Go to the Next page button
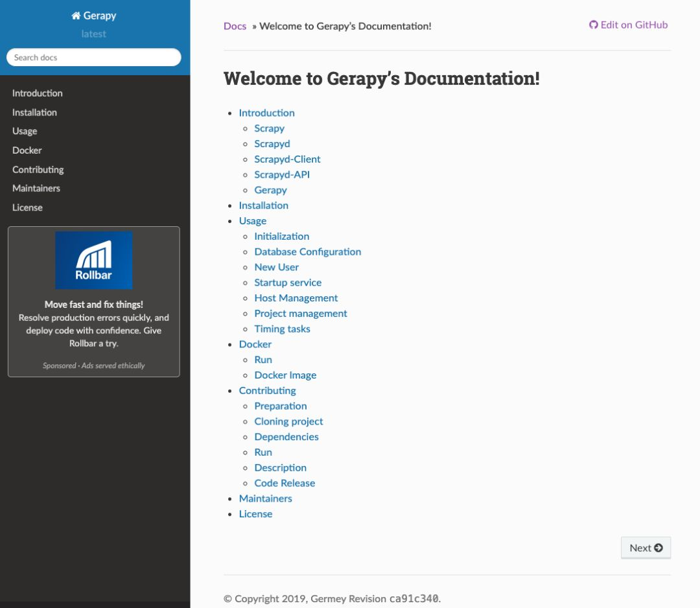This screenshot has width=700, height=608. click(646, 548)
